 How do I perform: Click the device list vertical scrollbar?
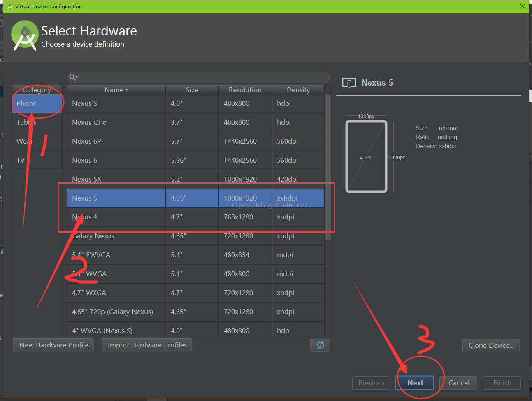[x=328, y=168]
